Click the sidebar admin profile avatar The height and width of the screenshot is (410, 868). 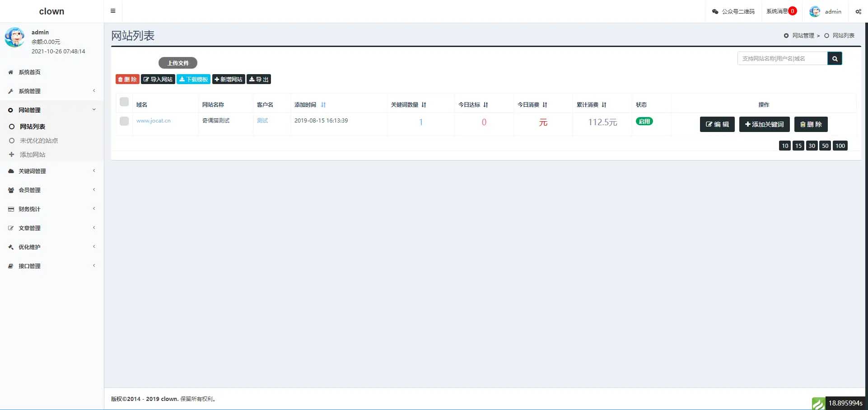point(14,38)
